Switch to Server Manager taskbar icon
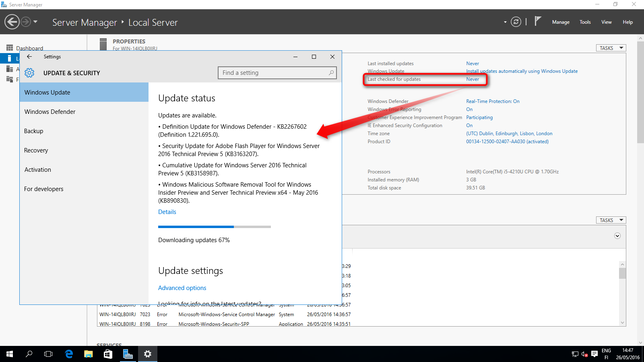 128,354
